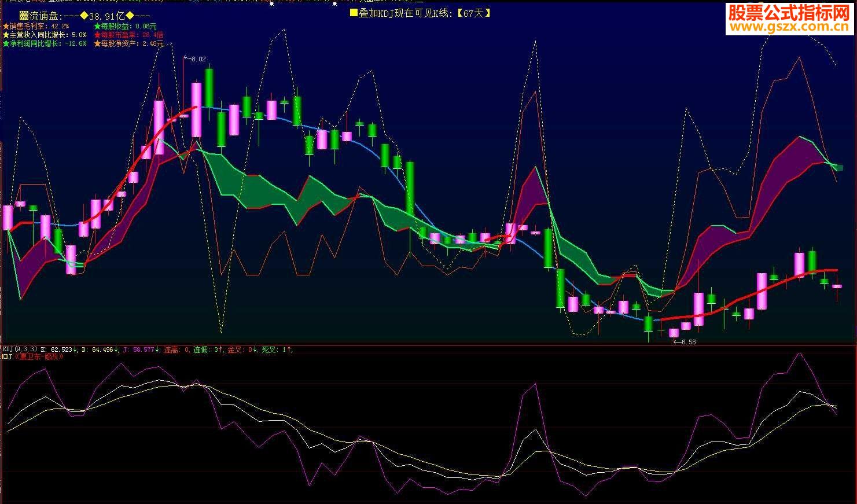Click the red star beside 每股市盈率
The height and width of the screenshot is (504, 857).
[97, 35]
